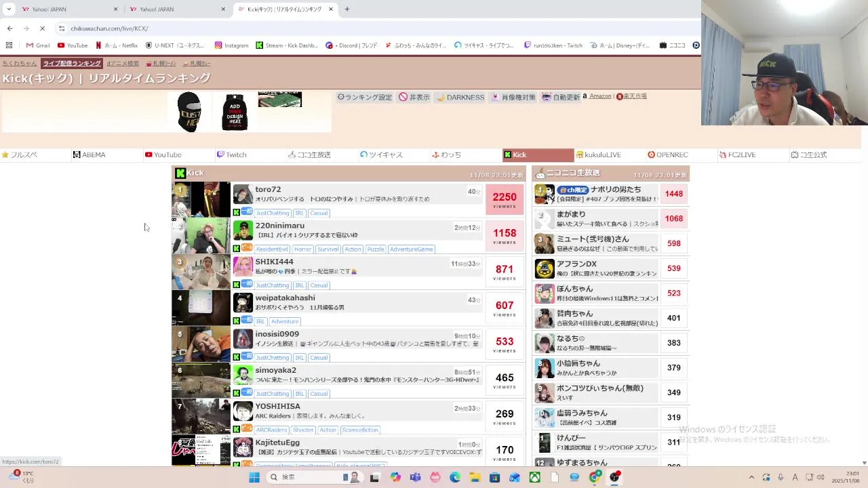The width and height of the screenshot is (868, 488).
Task: Click weipatakahashi streamer name
Action: (x=285, y=298)
